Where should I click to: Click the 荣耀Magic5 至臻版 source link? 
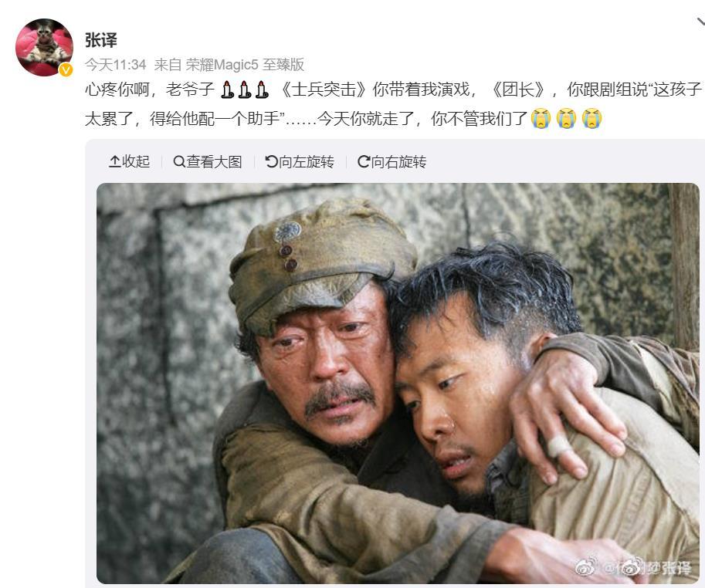coord(245,65)
